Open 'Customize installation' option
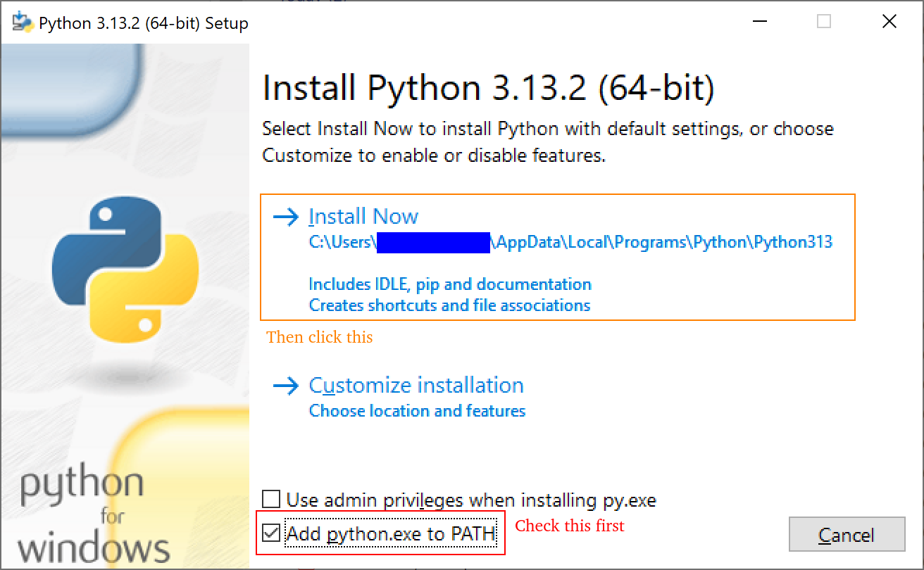 [416, 386]
